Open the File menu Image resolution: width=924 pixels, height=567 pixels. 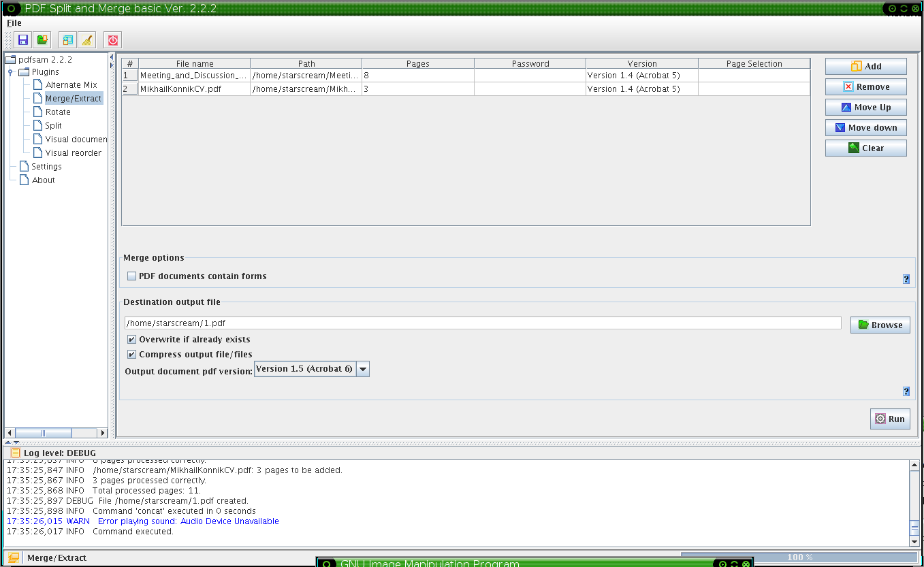click(x=14, y=22)
